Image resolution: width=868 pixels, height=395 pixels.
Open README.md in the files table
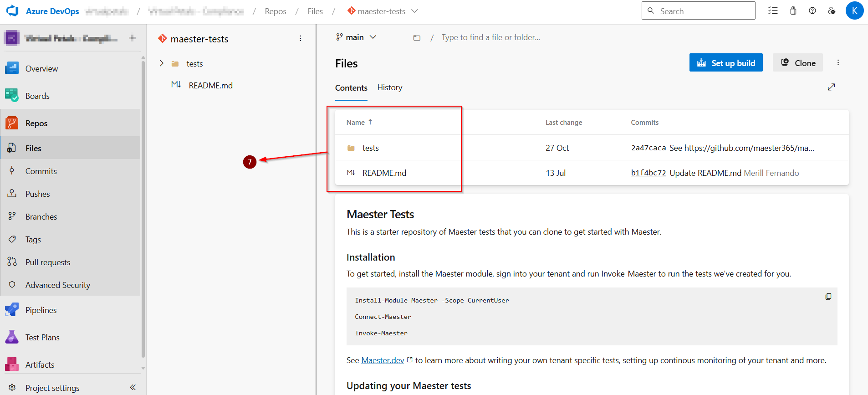592,173
